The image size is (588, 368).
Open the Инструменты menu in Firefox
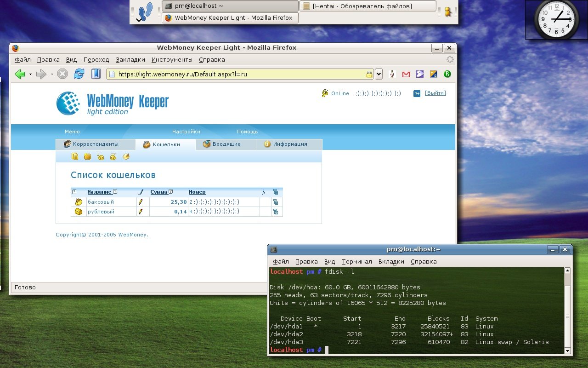(x=172, y=60)
